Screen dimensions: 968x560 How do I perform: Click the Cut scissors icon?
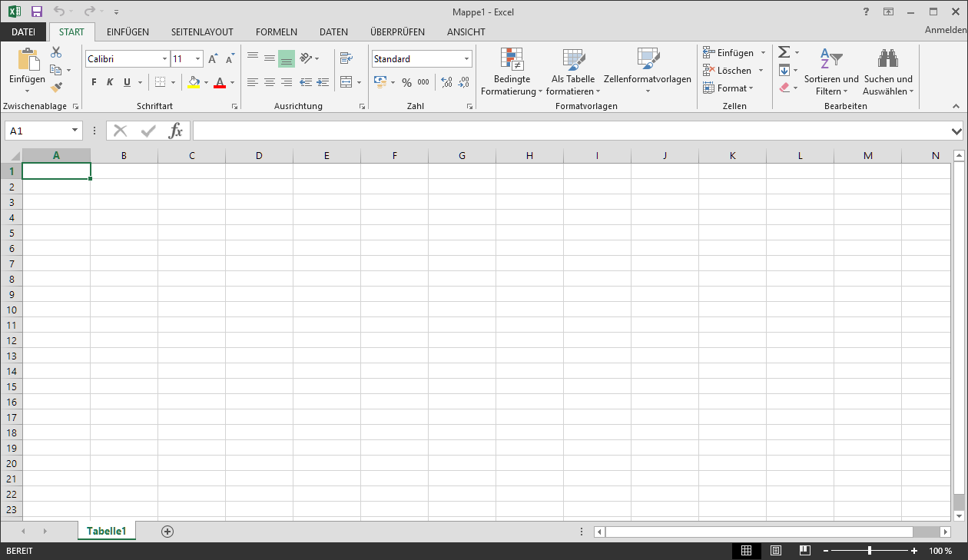[56, 52]
